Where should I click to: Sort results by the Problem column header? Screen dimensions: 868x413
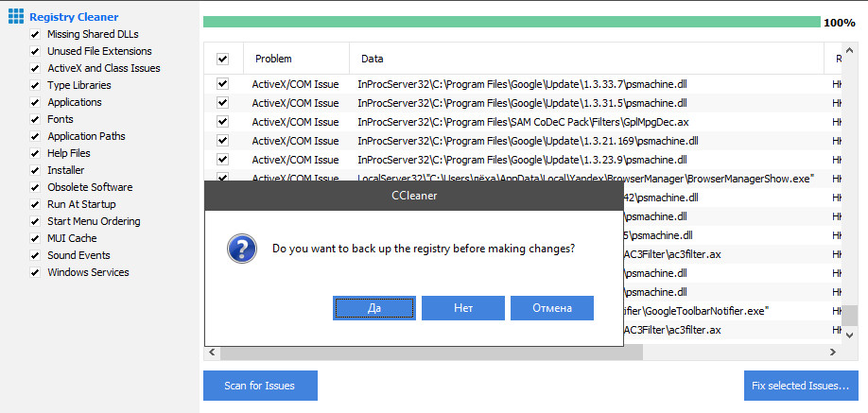click(274, 59)
